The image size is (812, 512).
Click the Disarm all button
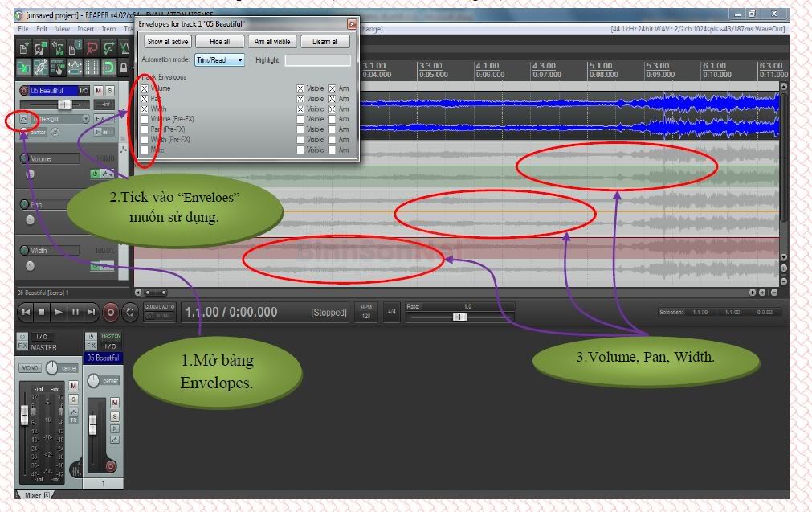click(x=324, y=42)
